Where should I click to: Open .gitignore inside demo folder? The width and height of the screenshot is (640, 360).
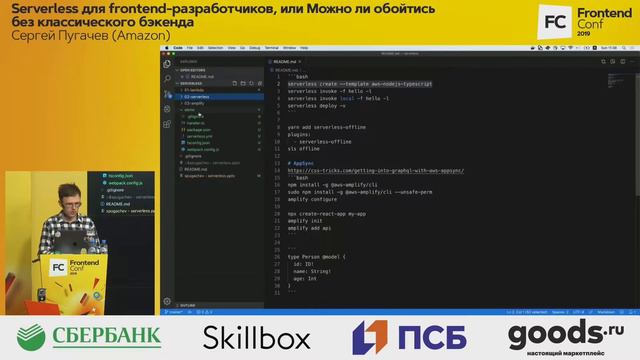[220, 116]
